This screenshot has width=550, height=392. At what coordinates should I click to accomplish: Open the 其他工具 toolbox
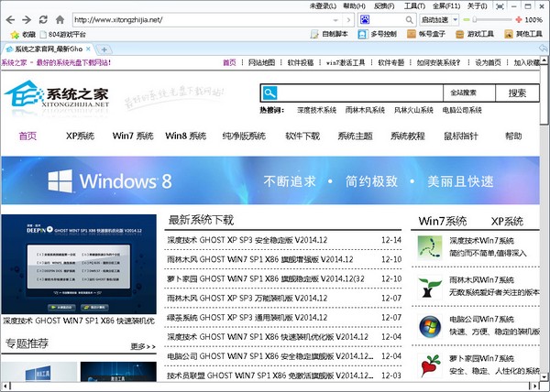click(x=523, y=34)
